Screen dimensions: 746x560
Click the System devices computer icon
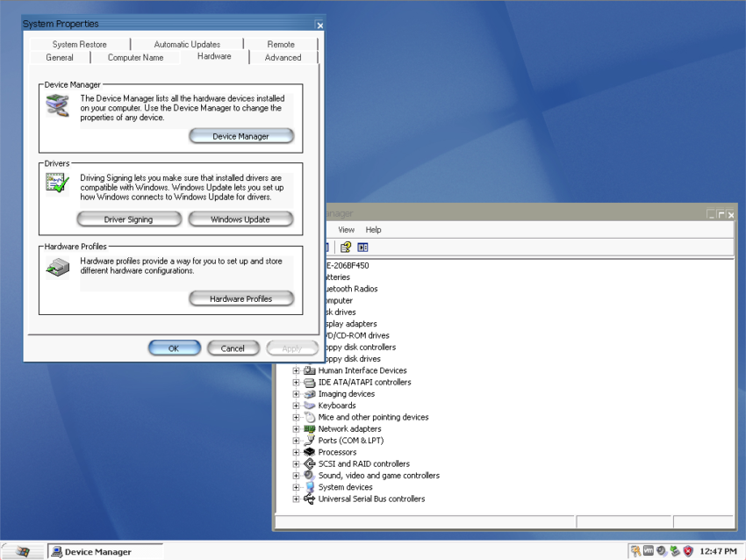pos(309,487)
